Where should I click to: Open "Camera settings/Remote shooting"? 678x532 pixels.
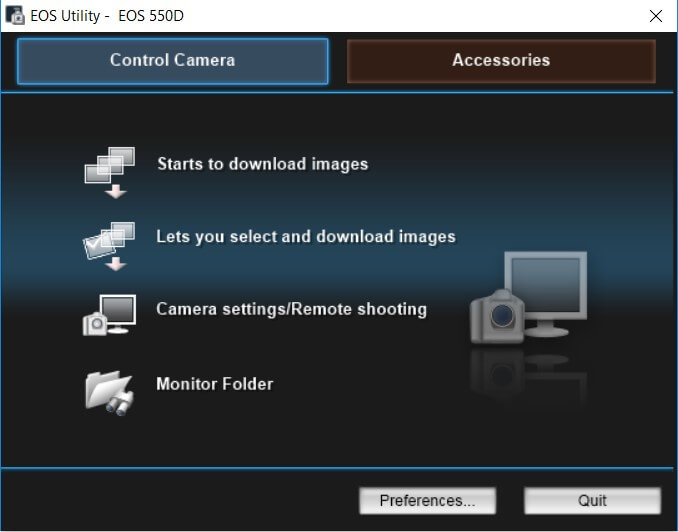[x=291, y=309]
